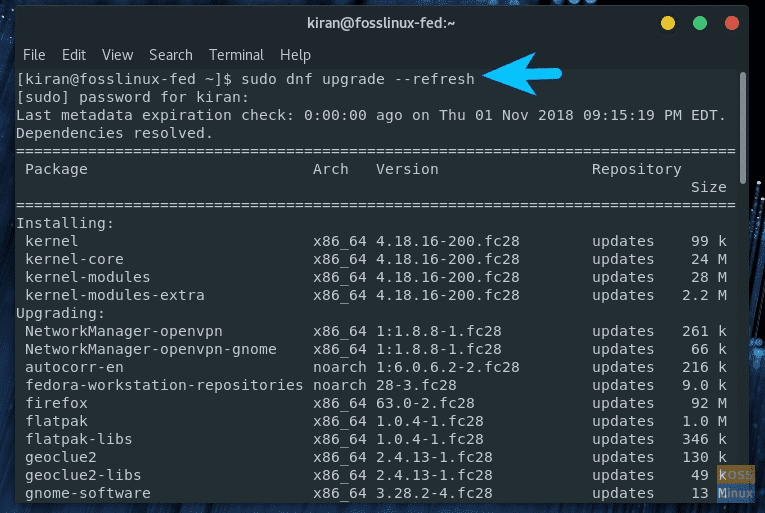Click 'noarch' in the autocorr-en row
The width and height of the screenshot is (765, 513).
[x=340, y=368]
